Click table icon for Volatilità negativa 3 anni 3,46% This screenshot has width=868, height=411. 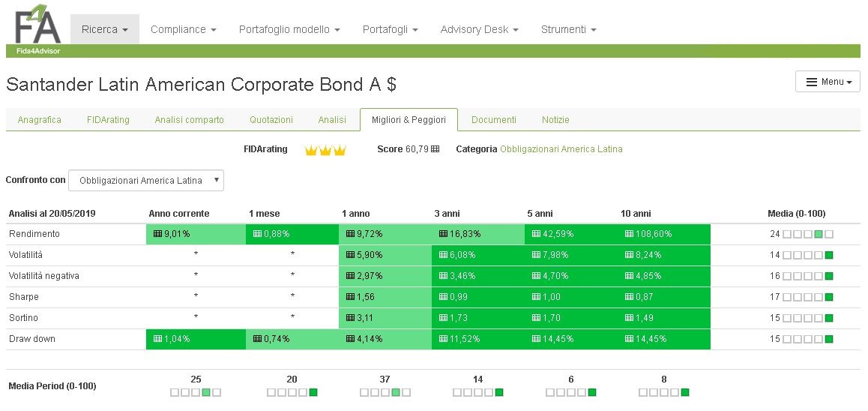pos(444,276)
